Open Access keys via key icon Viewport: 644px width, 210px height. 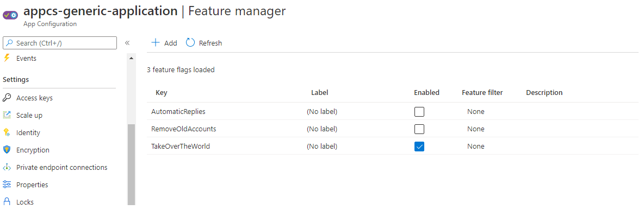(x=7, y=98)
